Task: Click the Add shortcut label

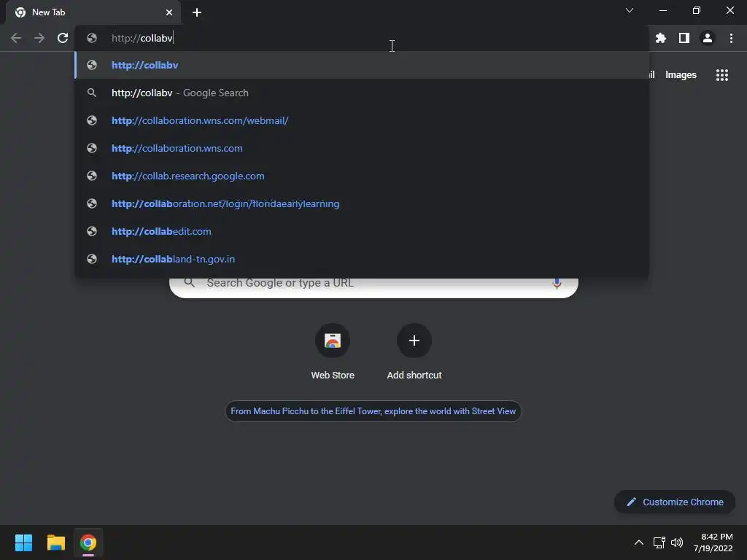Action: click(414, 376)
